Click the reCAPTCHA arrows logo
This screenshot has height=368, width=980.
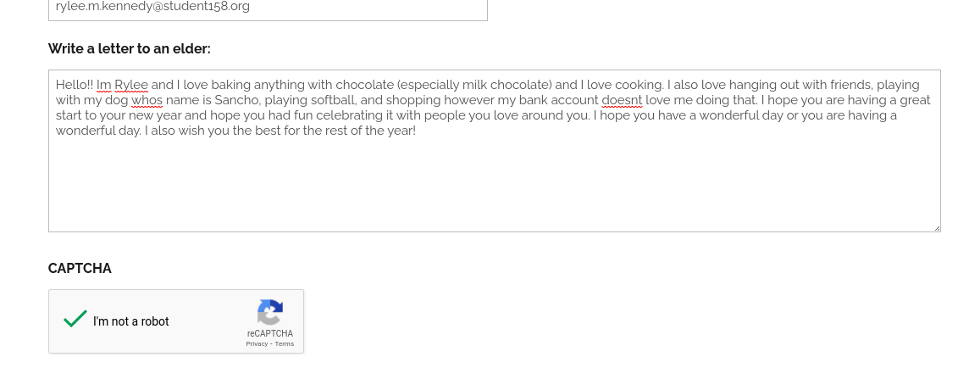coord(270,312)
